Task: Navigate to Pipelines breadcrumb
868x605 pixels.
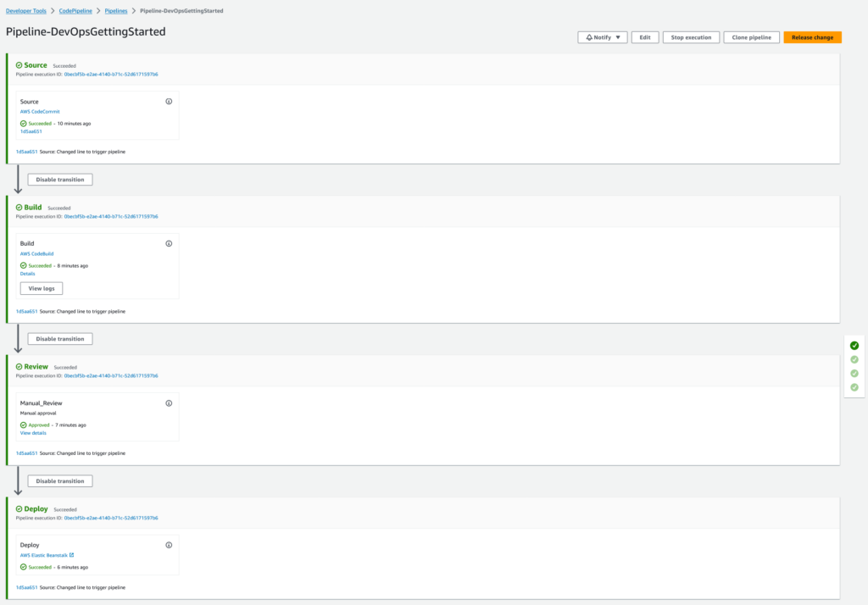Action: pyautogui.click(x=116, y=10)
